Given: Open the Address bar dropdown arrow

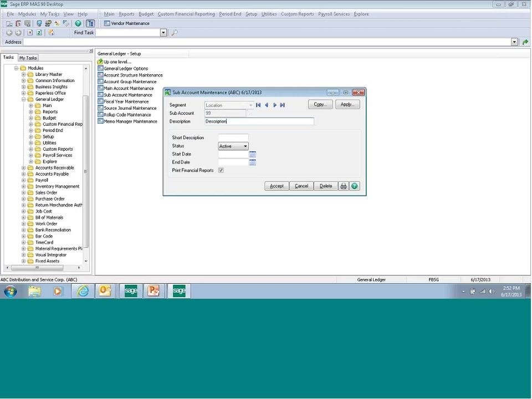Looking at the screenshot, I should click(515, 42).
